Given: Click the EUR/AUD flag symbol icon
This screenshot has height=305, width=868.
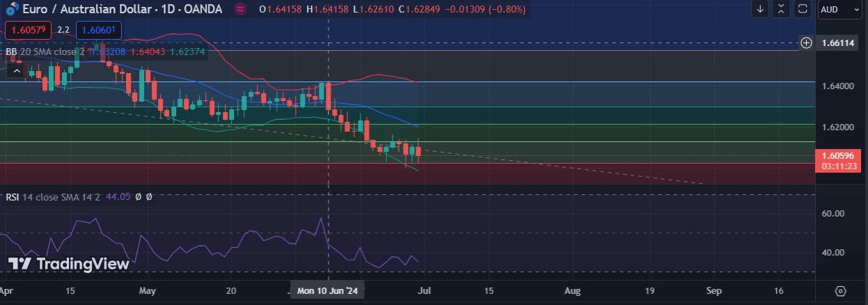Looking at the screenshot, I should [12, 9].
